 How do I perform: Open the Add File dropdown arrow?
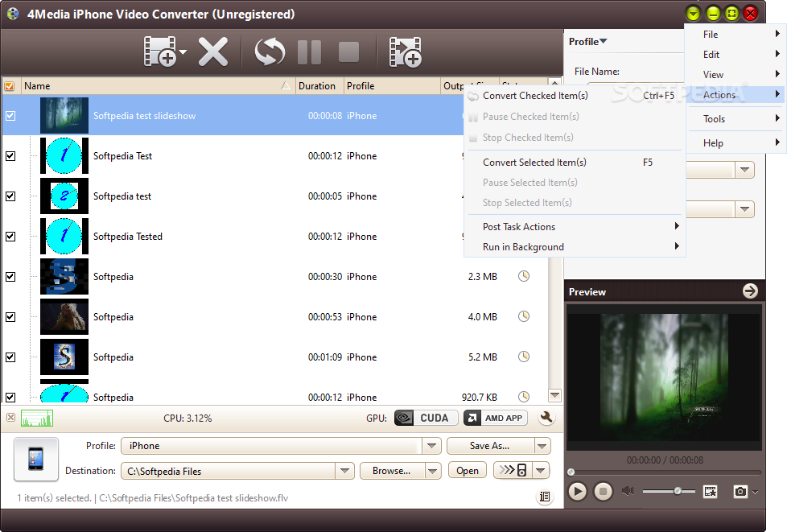[x=183, y=52]
